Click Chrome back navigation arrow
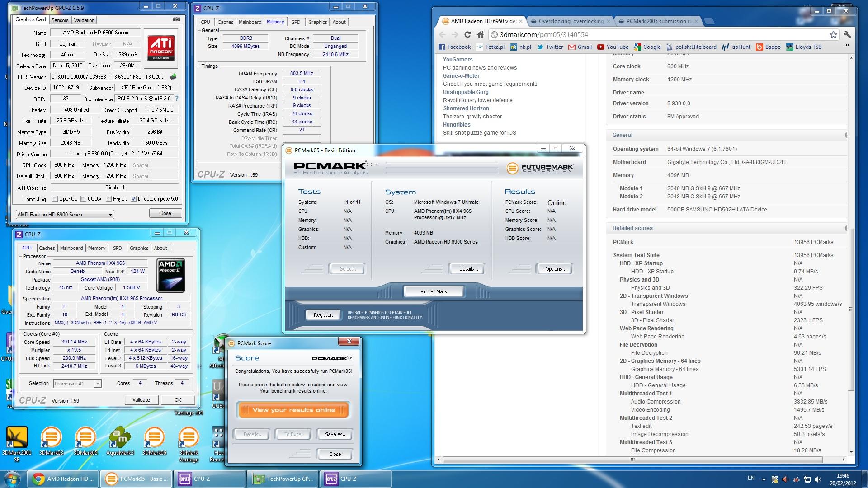This screenshot has height=488, width=868. point(443,34)
